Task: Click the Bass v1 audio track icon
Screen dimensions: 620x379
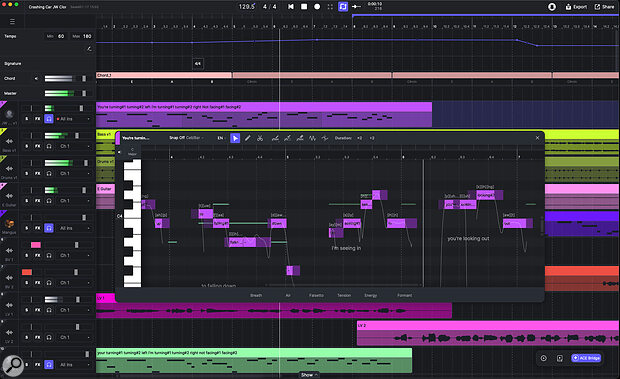Action: click(9, 141)
